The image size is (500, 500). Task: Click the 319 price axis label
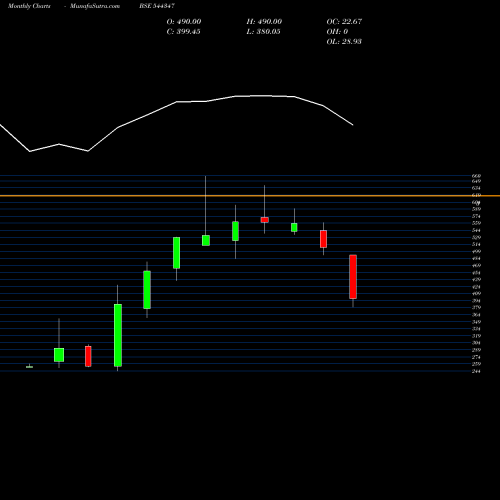pyautogui.click(x=476, y=336)
